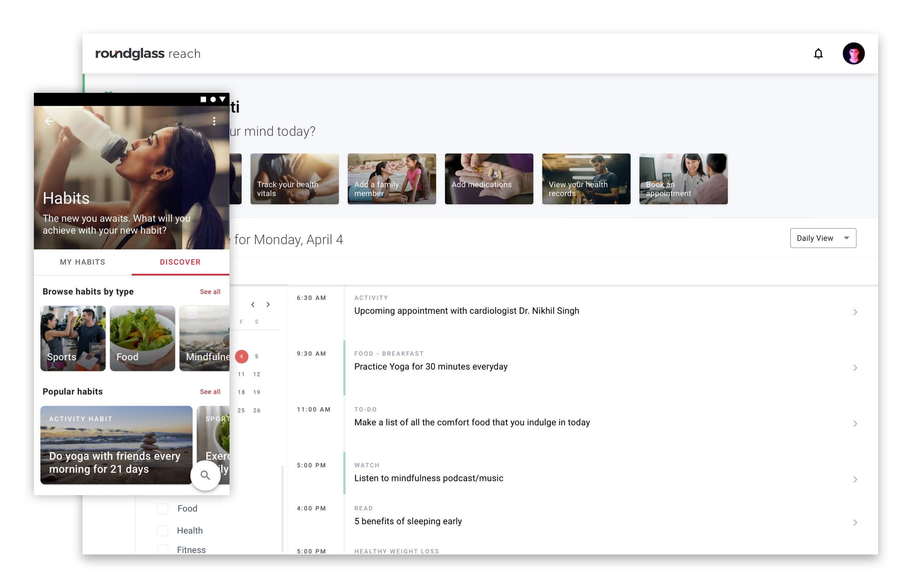
Task: Select date 19 in the mini calendar
Action: click(256, 392)
